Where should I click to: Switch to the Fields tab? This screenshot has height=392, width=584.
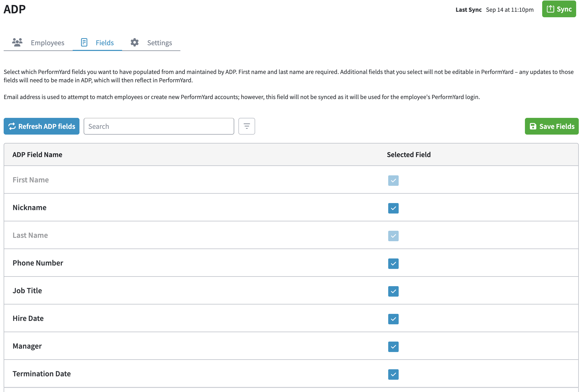(x=97, y=43)
